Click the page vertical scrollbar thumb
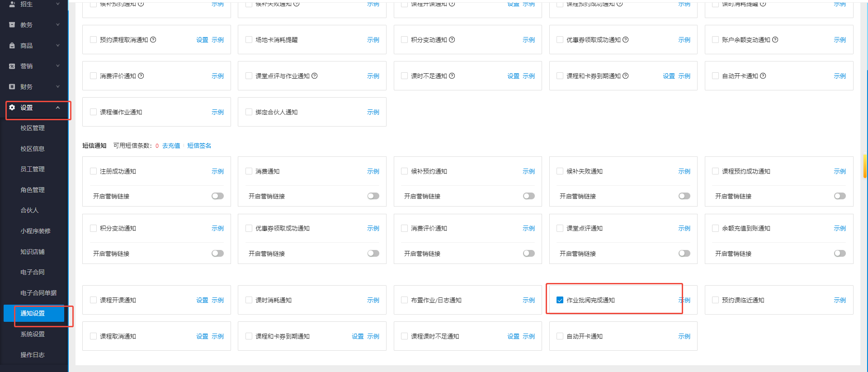Screen dimensions: 868x372 (x=865, y=166)
